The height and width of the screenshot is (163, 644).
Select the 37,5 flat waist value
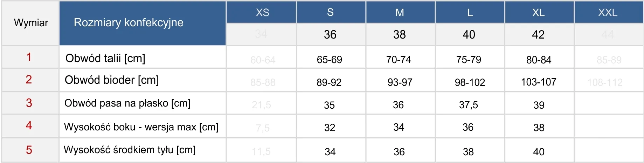[469, 105]
